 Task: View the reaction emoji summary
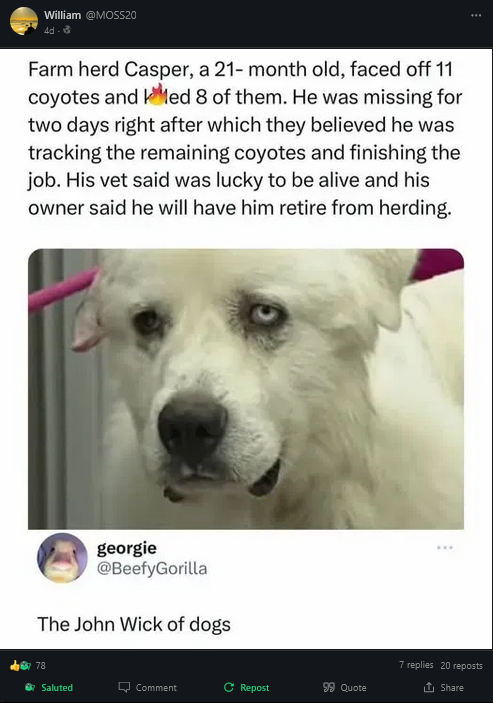(x=21, y=665)
